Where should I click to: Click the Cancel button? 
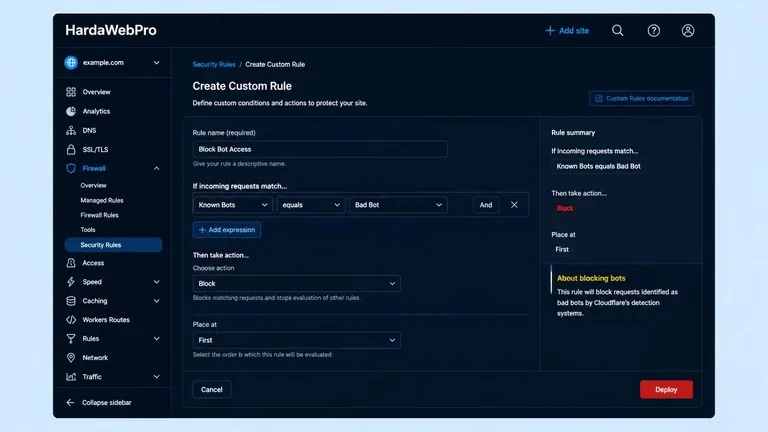212,390
